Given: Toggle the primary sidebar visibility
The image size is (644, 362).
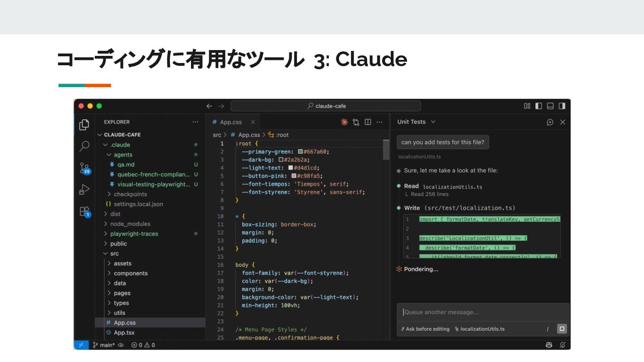Looking at the screenshot, I should click(539, 106).
